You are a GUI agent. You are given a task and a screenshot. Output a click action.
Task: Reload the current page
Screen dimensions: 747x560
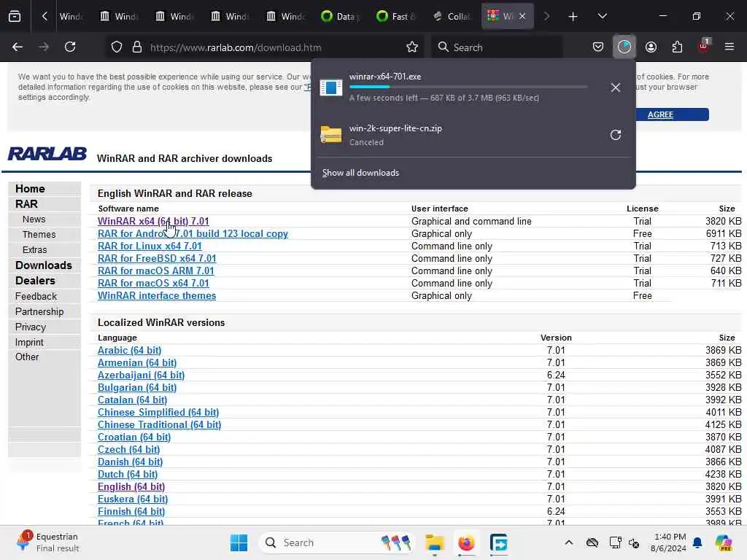(x=70, y=47)
